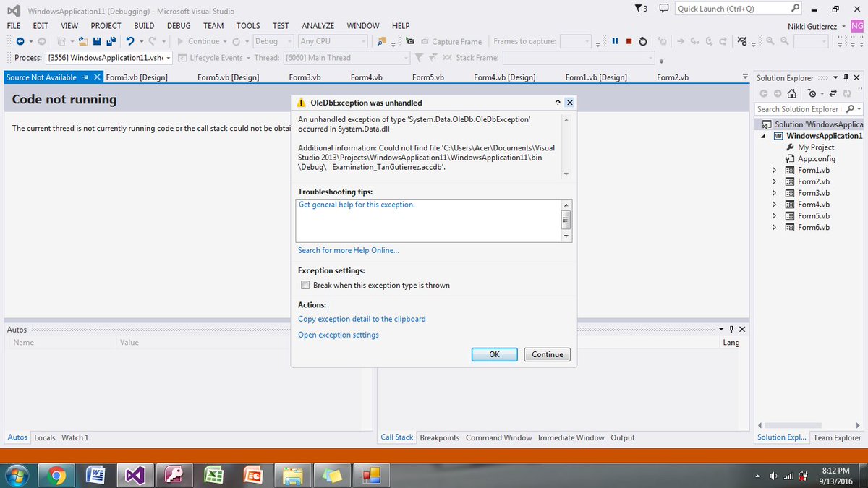868x488 pixels.
Task: Open the feedback speech bubble icon
Action: pos(663,9)
